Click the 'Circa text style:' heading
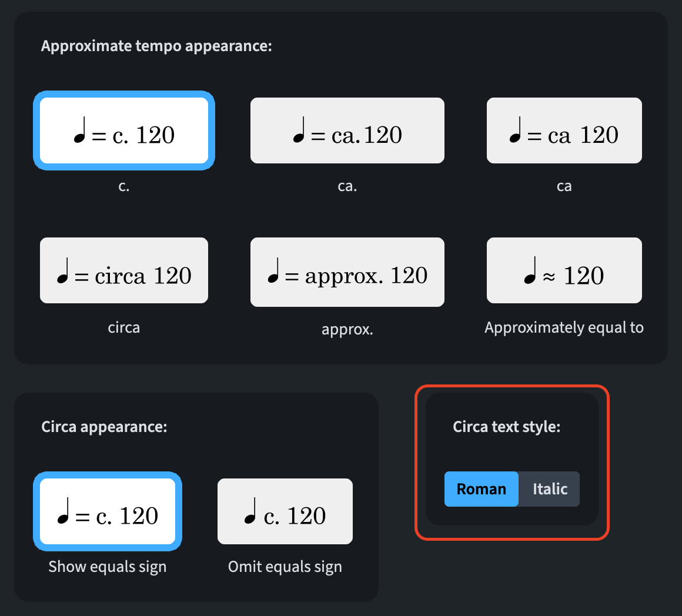This screenshot has width=682, height=616. coord(506,427)
